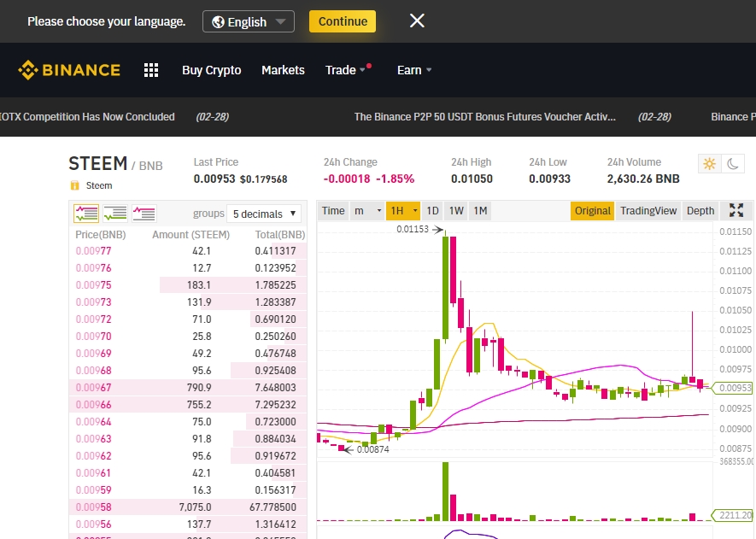Select sell order at price 0.00977
The image size is (756, 539).
[x=188, y=250]
